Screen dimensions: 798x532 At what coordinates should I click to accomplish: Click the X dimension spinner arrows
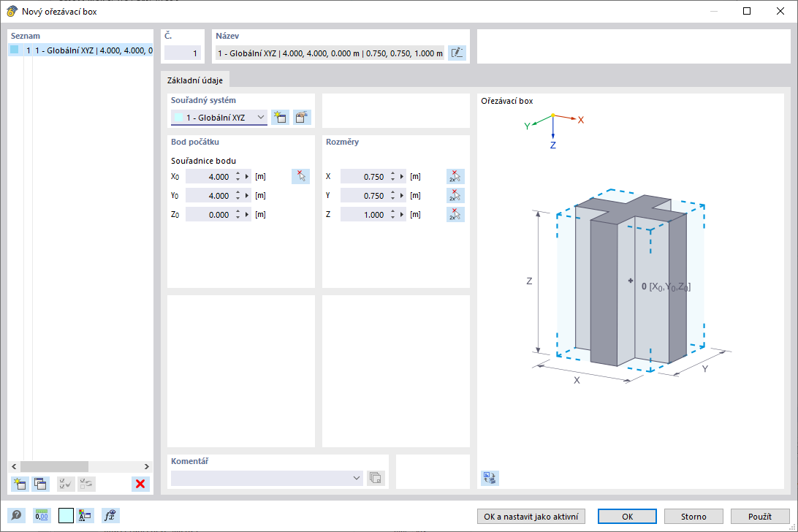pyautogui.click(x=392, y=177)
